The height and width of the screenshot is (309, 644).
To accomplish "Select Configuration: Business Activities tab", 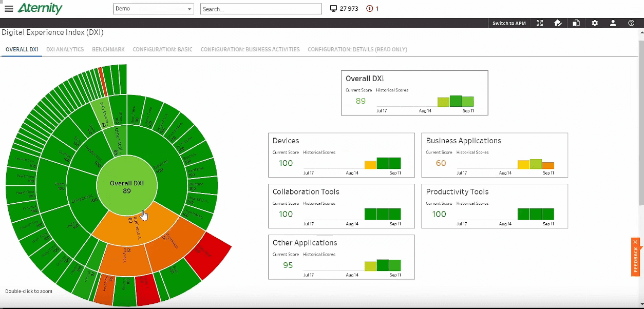I will click(x=250, y=50).
